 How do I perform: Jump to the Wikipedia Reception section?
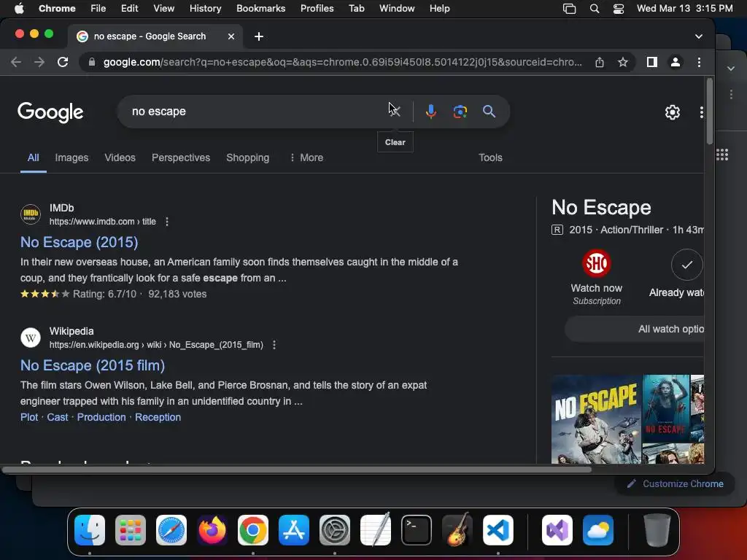pyautogui.click(x=158, y=417)
